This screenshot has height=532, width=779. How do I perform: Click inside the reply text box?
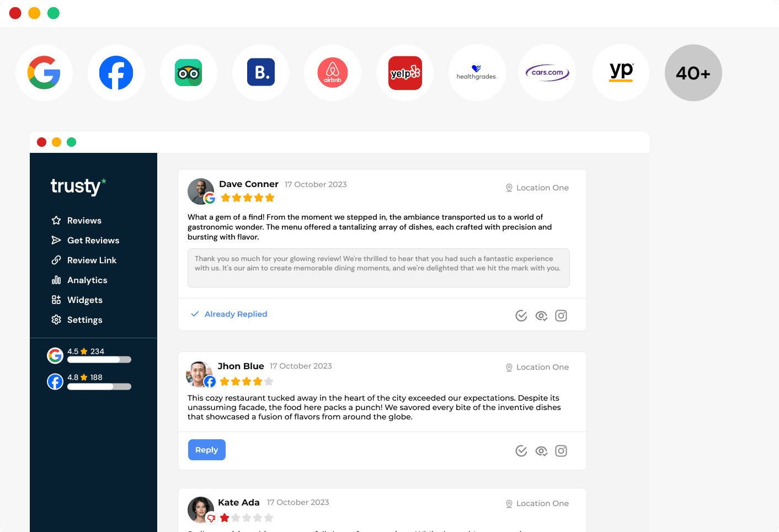(378, 268)
